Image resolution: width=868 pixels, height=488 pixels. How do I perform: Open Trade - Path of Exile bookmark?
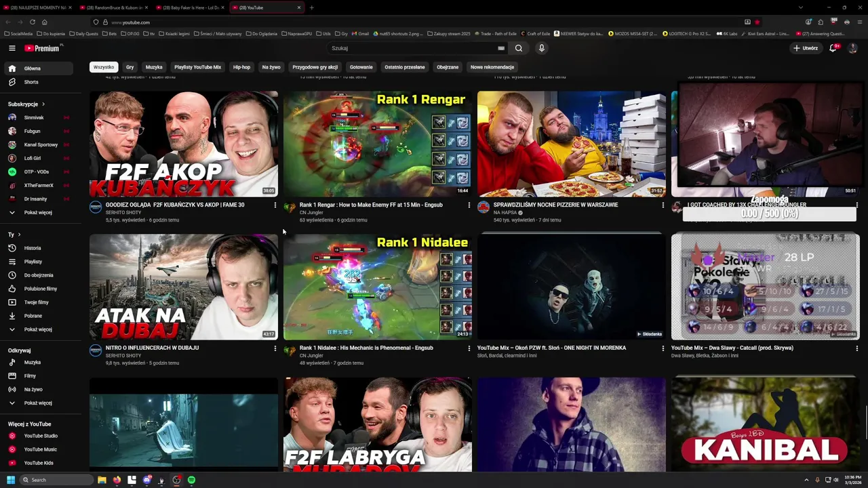tap(495, 33)
